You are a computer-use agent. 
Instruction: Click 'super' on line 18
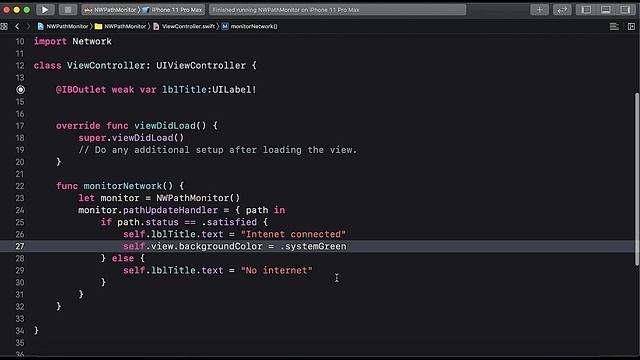(92, 138)
